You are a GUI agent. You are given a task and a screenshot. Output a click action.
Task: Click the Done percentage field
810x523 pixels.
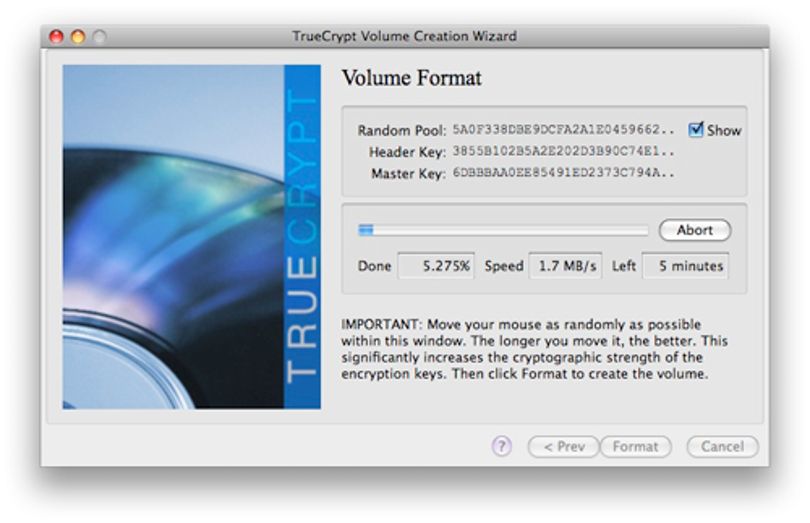[x=436, y=266]
